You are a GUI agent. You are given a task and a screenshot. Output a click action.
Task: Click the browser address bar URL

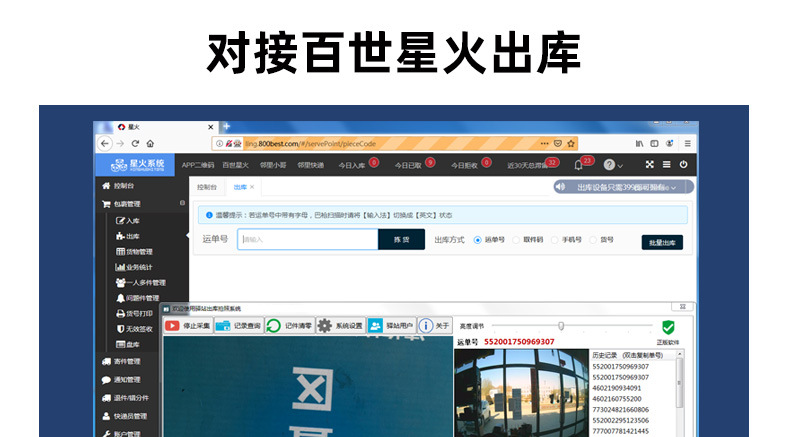click(310, 144)
